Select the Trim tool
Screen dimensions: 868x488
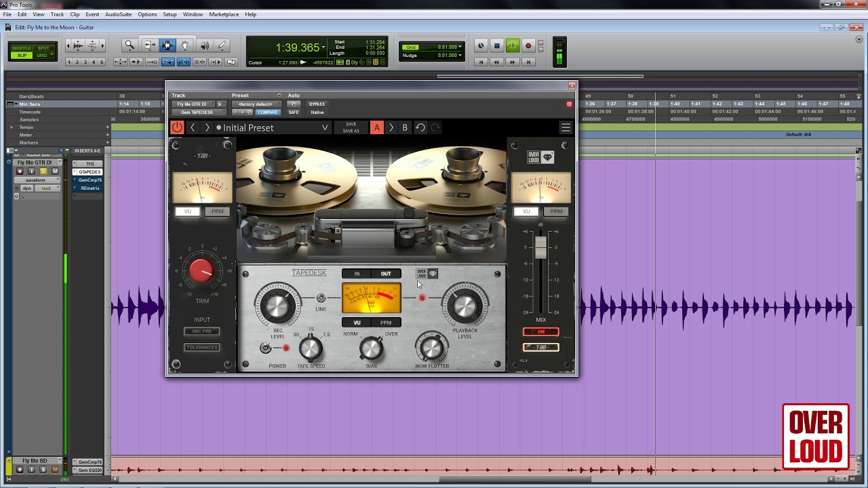pos(149,45)
